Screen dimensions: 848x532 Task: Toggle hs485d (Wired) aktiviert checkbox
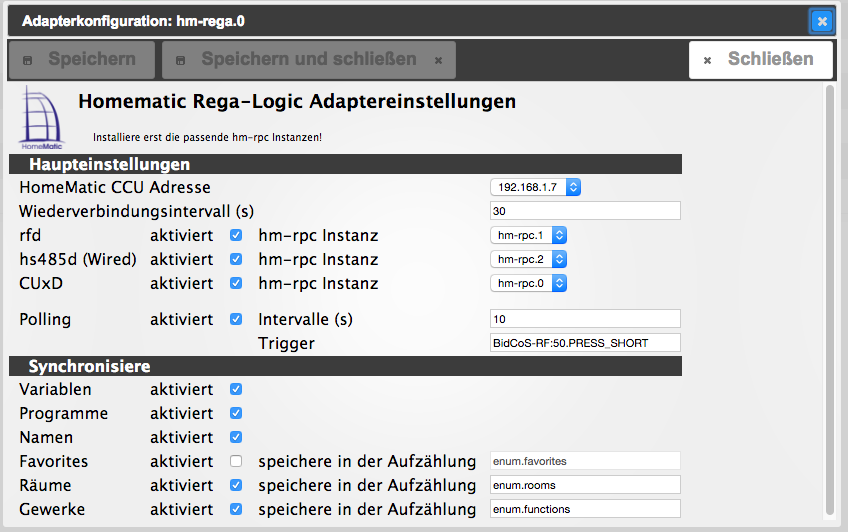[x=236, y=260]
